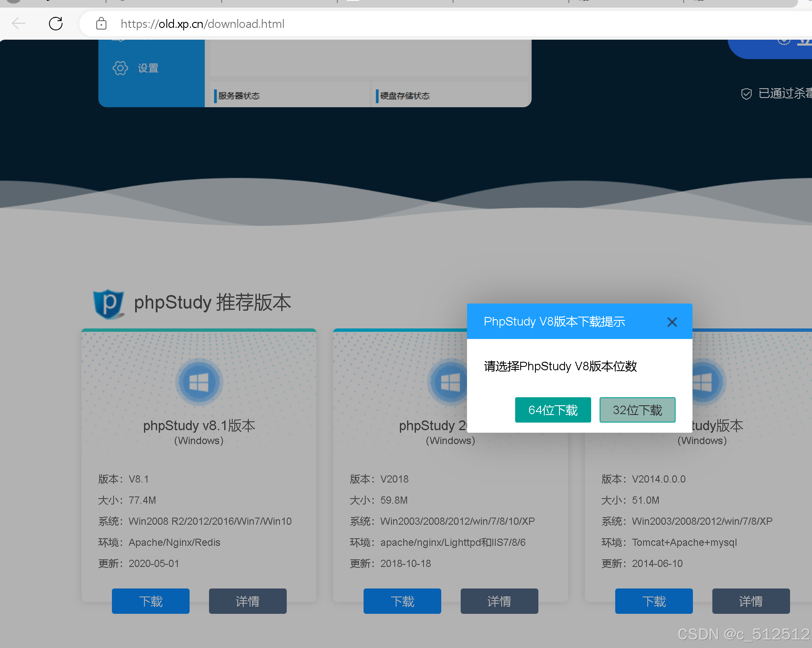
Task: Switch to the 硬盘存储状态 tab
Action: pos(404,95)
